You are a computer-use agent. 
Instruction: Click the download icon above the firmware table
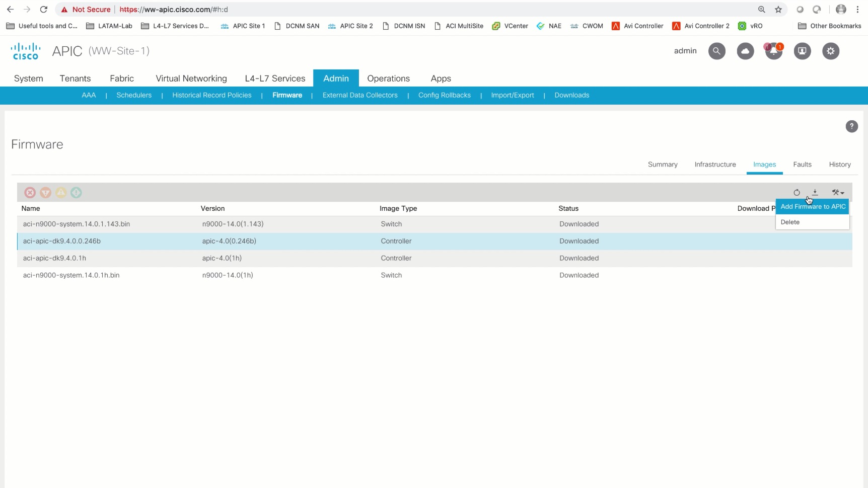click(815, 192)
